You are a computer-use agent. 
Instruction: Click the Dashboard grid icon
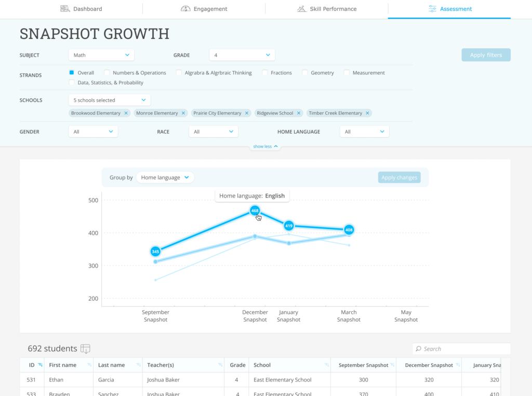(64, 8)
